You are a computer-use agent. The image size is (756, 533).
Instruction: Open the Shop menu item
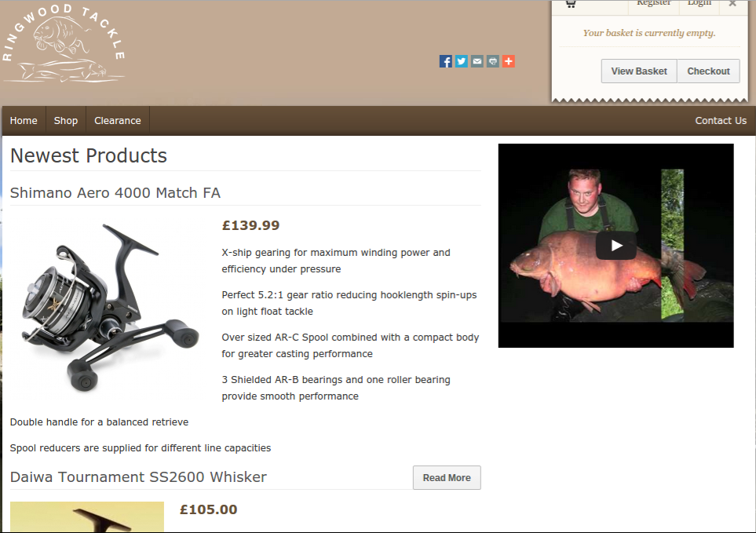pos(66,120)
